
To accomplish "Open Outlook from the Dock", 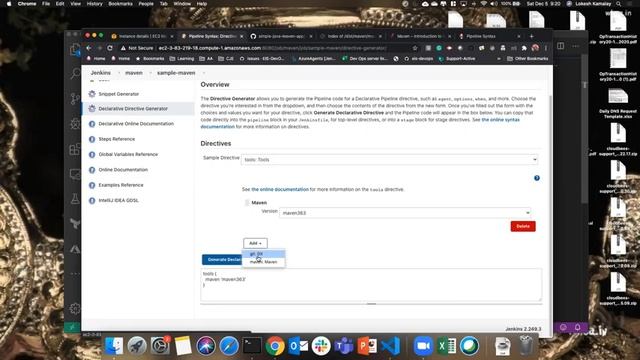I will tap(298, 346).
